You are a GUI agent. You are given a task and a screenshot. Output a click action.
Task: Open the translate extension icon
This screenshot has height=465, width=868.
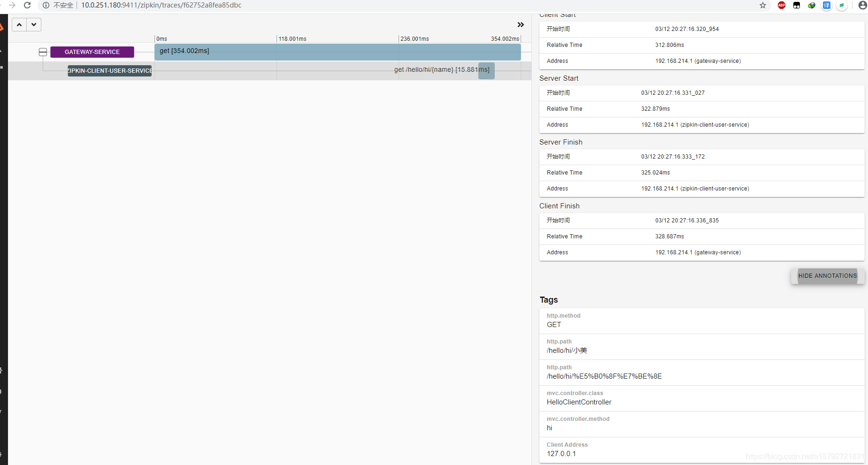[x=827, y=5]
